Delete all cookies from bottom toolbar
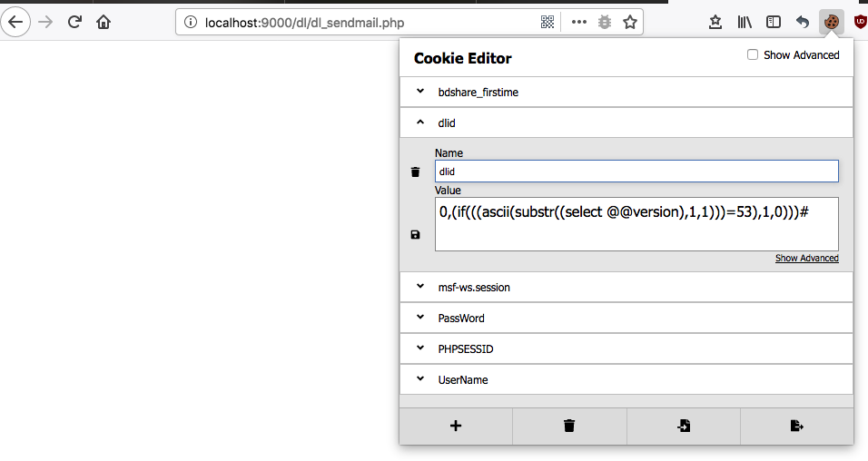The height and width of the screenshot is (461, 868). pos(569,426)
